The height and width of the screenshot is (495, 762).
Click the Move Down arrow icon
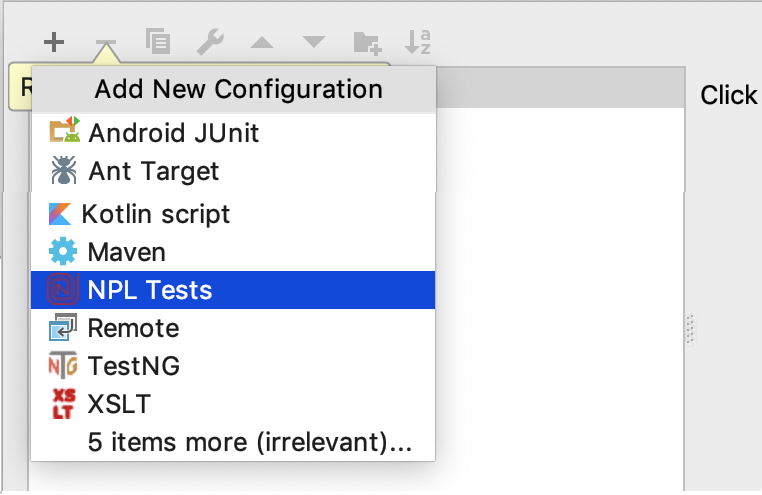pos(314,43)
